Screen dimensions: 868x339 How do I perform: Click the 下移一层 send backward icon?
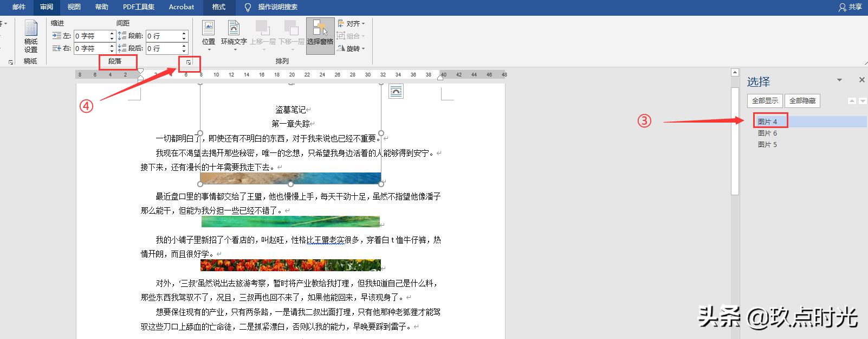pos(292,28)
